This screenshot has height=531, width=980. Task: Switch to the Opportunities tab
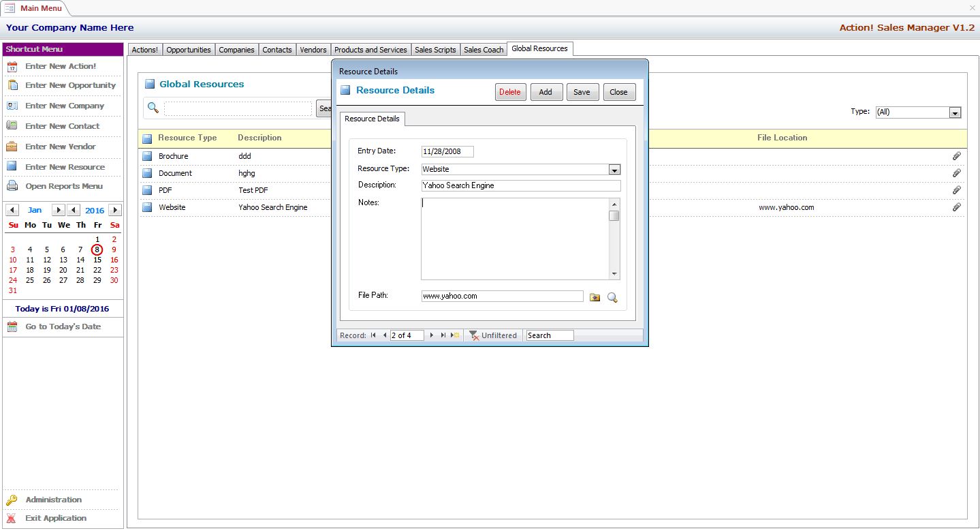(x=189, y=50)
